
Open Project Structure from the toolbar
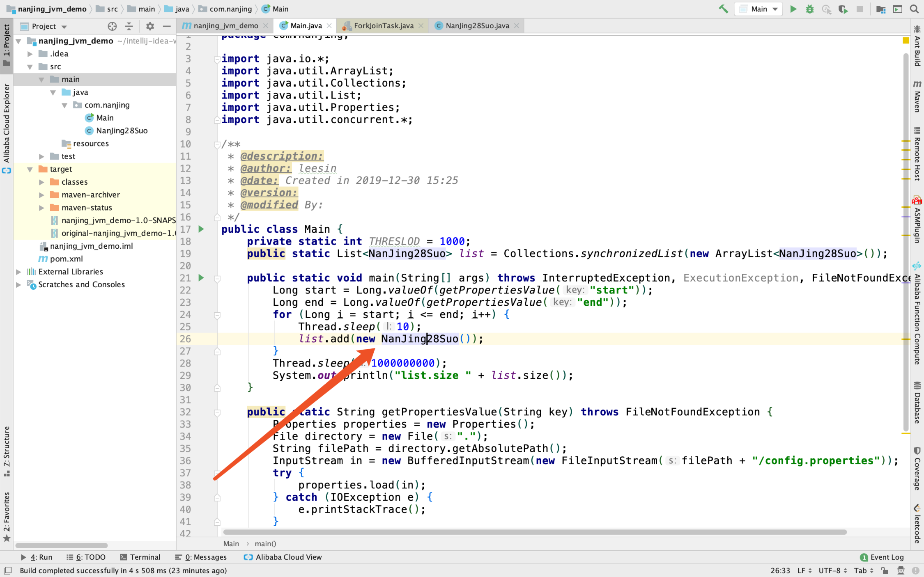tap(880, 9)
